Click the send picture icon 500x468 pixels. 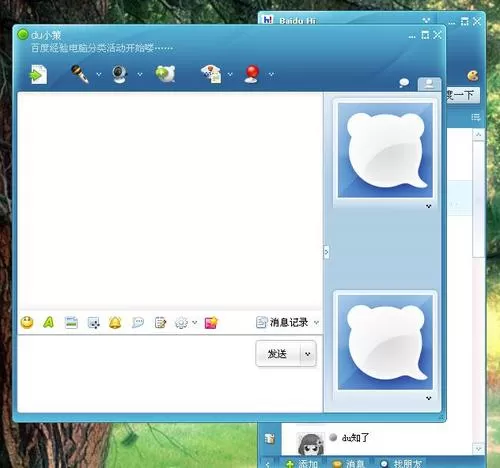(71, 322)
